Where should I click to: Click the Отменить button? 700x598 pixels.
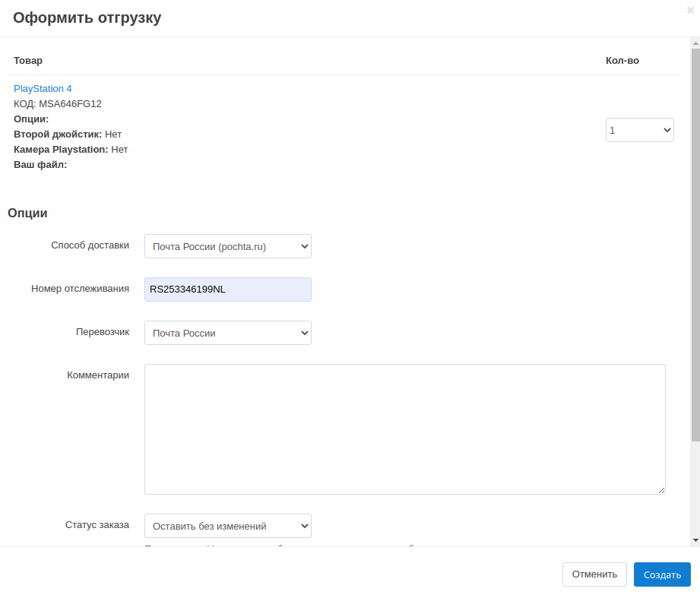(x=594, y=574)
